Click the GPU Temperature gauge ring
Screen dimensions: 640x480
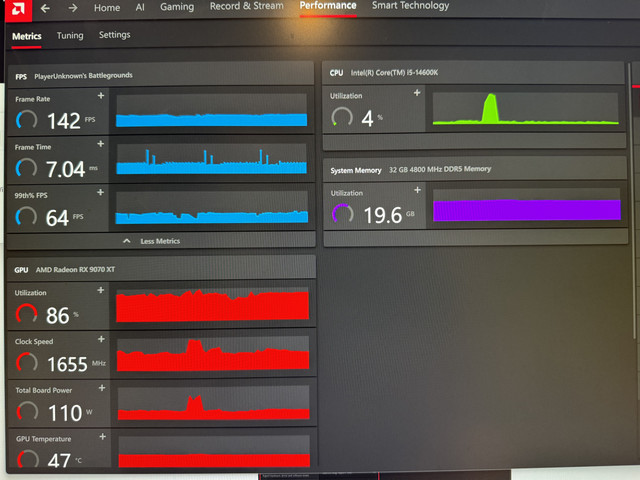[x=28, y=460]
